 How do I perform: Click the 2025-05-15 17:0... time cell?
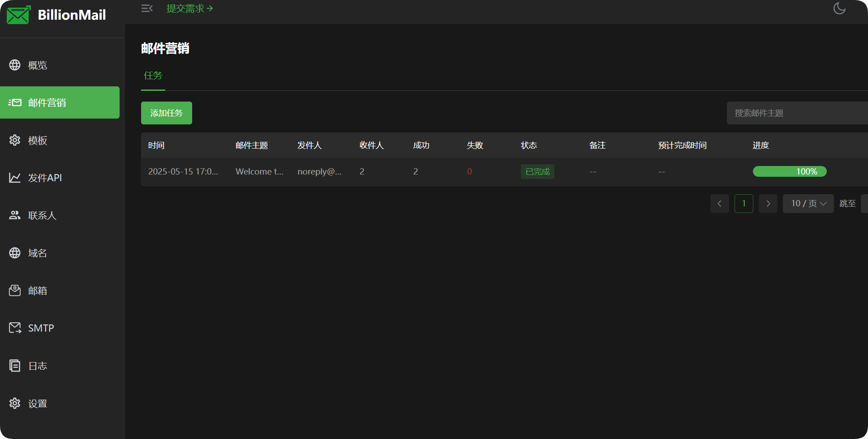click(x=183, y=171)
